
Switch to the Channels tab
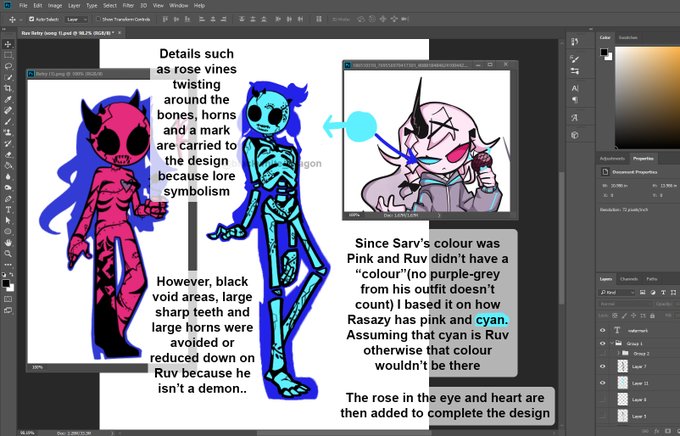(628, 279)
